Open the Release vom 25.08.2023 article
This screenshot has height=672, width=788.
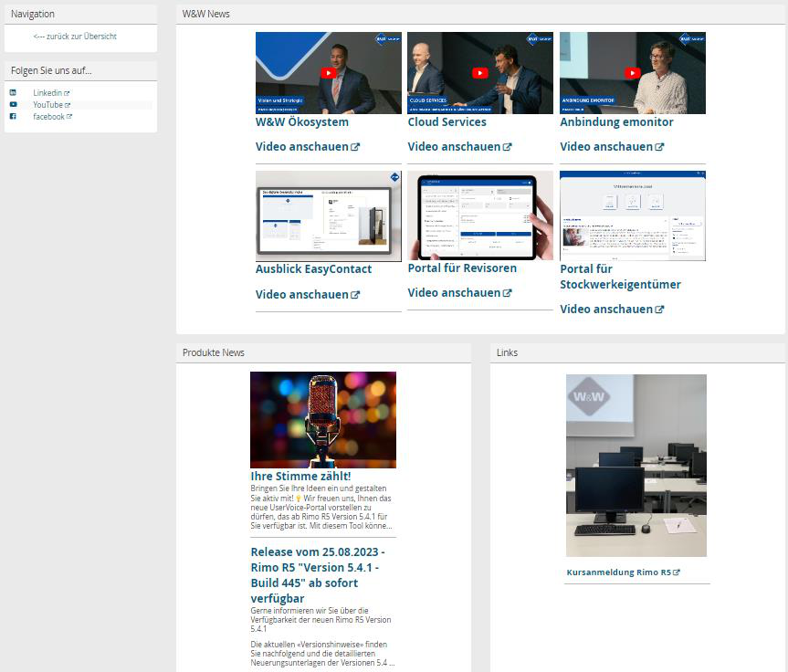pyautogui.click(x=318, y=575)
